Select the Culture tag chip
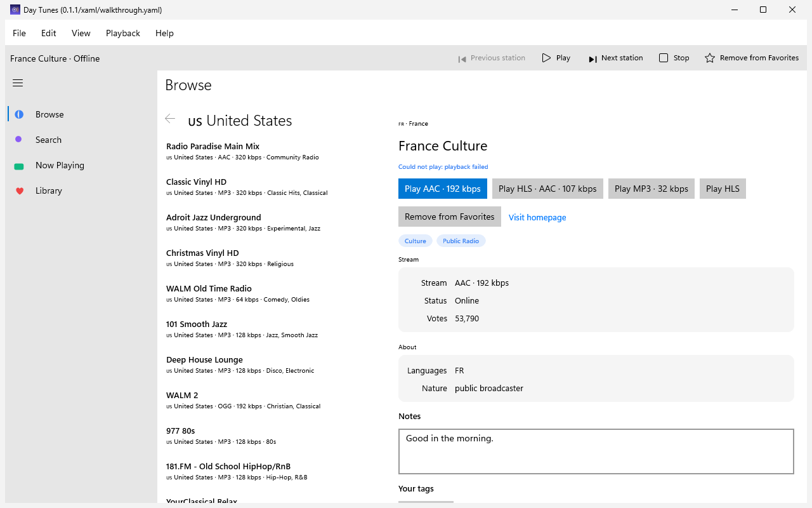Screen dimensions: 812x508 coord(416,241)
